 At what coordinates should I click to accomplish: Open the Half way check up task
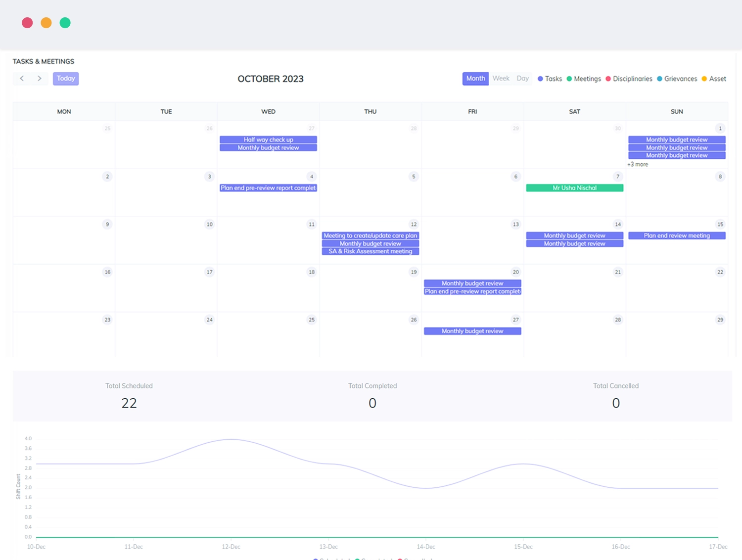[268, 140]
